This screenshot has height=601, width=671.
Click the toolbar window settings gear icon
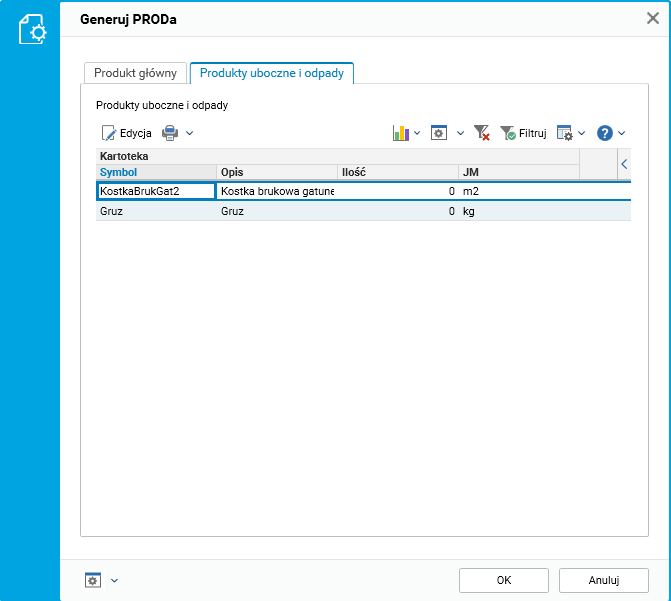pos(439,133)
